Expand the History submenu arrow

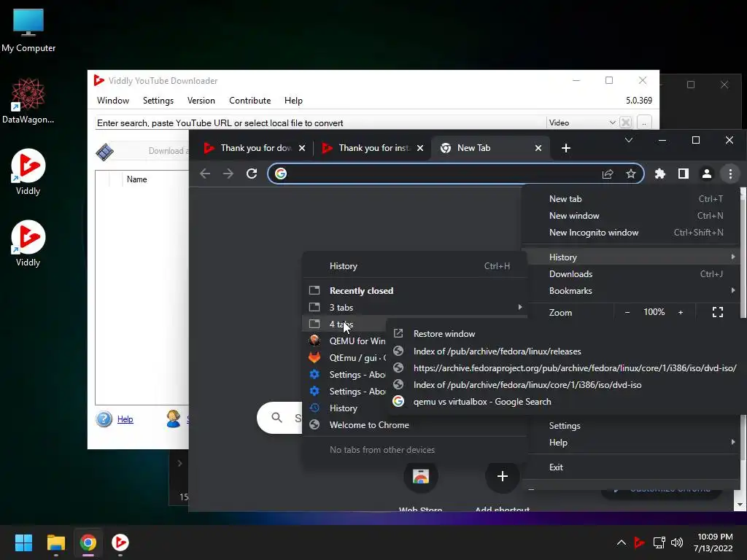click(732, 257)
